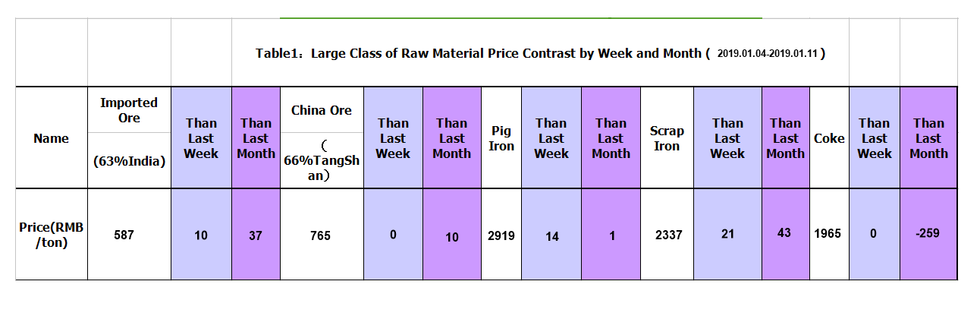Screen dimensions: 980x316
Task: Select the purple cell showing -259
Action: [x=927, y=233]
